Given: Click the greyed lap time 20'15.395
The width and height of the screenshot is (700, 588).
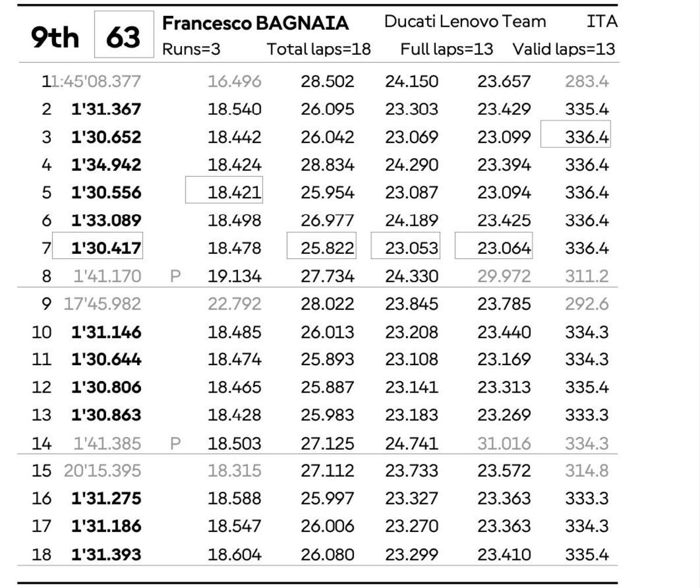Looking at the screenshot, I should 102,471.
